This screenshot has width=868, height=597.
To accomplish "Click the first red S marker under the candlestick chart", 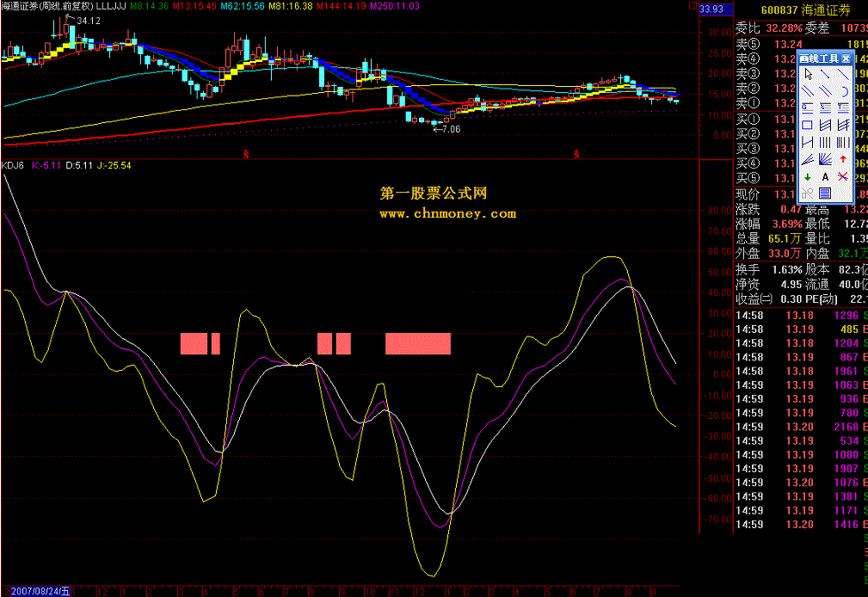I will pyautogui.click(x=246, y=155).
